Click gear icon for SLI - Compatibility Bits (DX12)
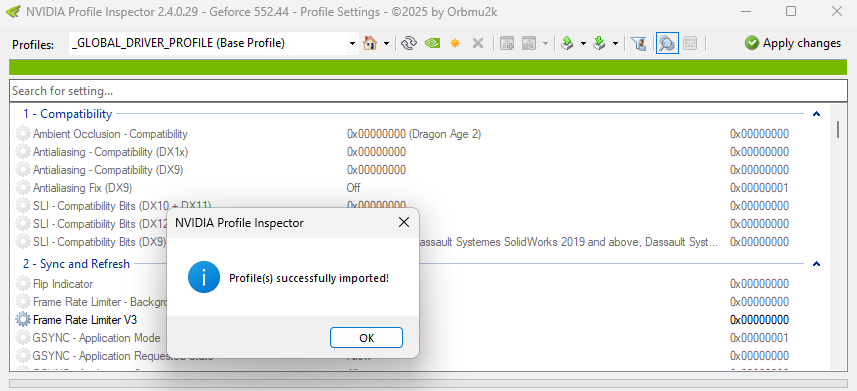Image resolution: width=857 pixels, height=391 pixels. 23,224
